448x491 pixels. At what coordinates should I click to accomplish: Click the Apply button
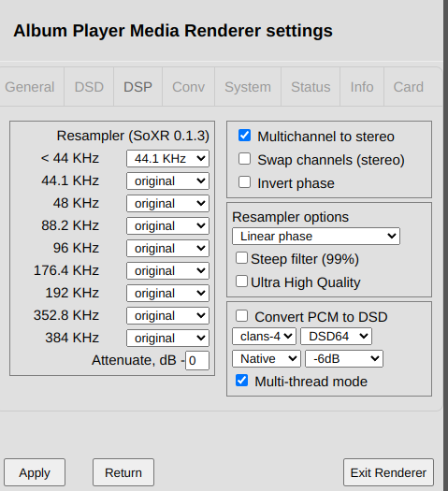[35, 472]
